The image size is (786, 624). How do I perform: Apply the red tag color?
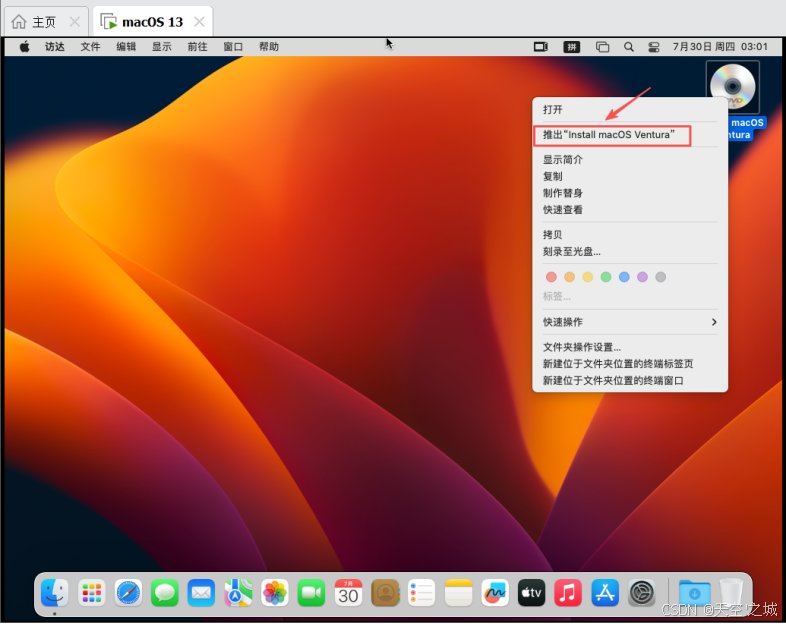click(551, 277)
